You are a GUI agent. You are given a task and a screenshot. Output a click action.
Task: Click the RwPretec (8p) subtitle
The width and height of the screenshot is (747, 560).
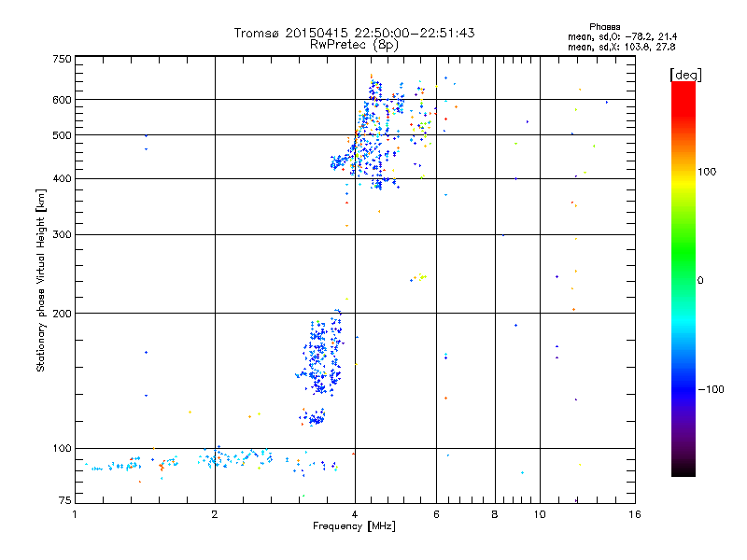[x=354, y=45]
